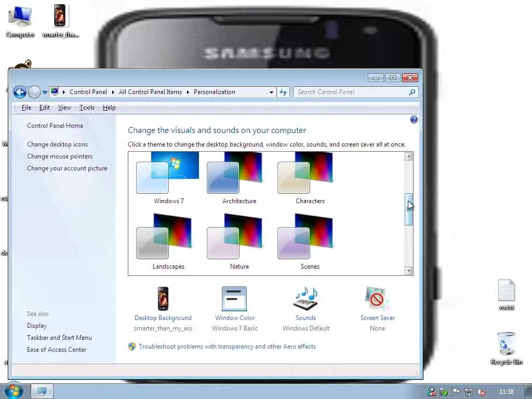
Task: Open the File menu
Action: [26, 108]
